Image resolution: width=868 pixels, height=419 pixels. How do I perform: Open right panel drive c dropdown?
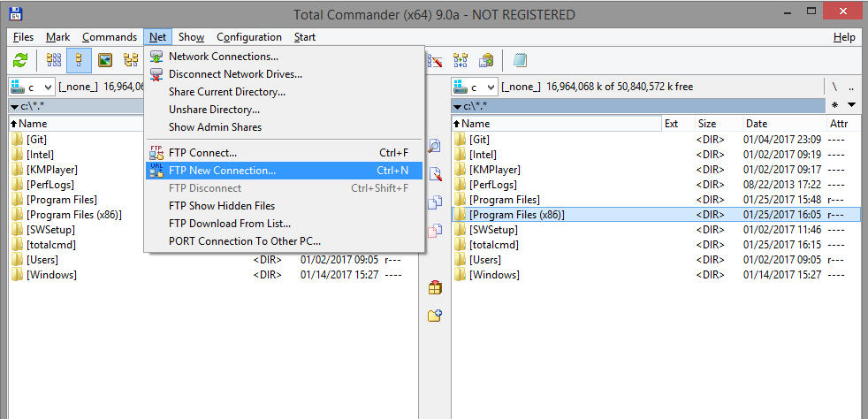tap(475, 87)
